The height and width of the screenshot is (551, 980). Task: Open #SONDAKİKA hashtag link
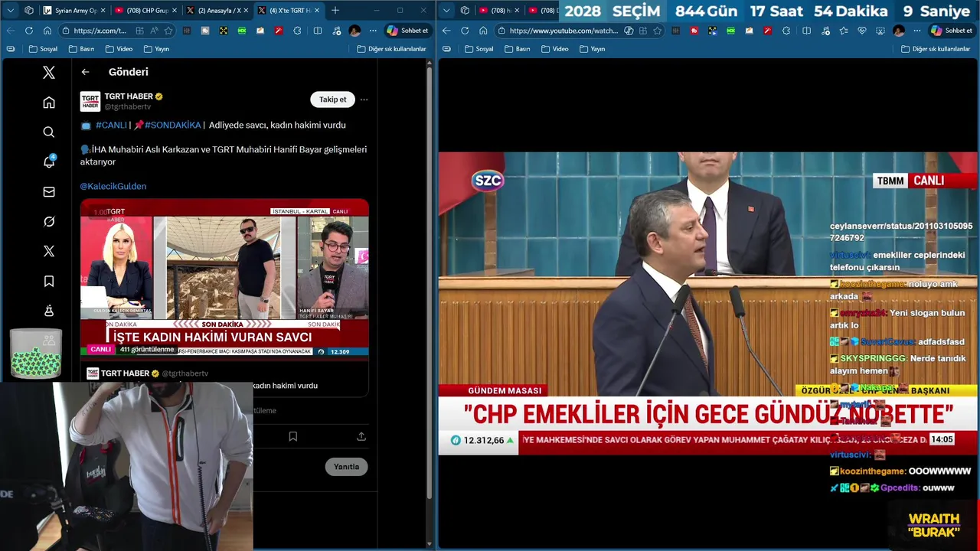click(x=172, y=126)
